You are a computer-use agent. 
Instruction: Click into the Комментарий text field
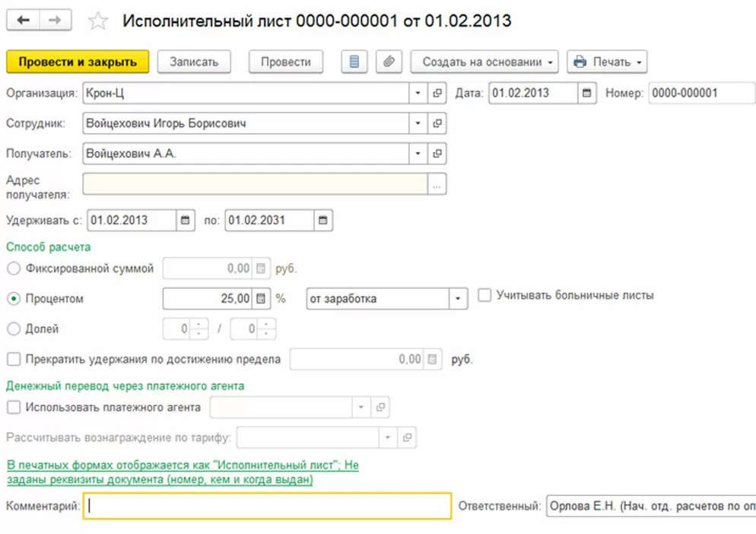(x=267, y=506)
